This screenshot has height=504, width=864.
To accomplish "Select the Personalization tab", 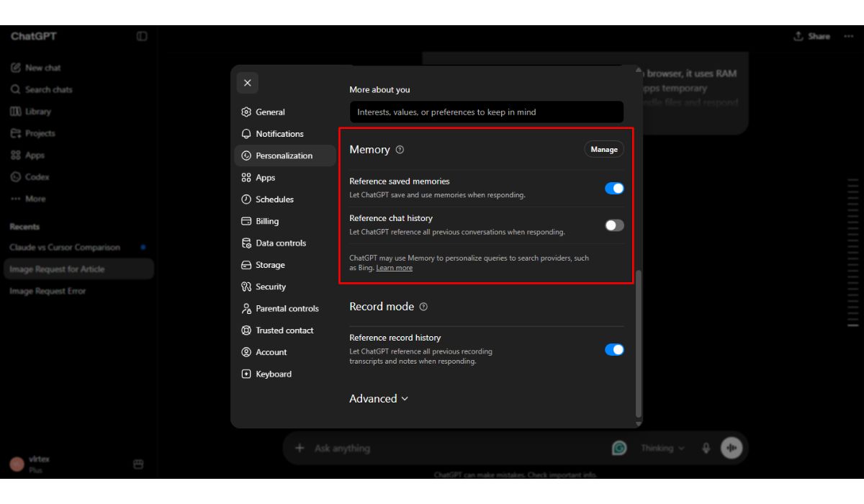I will (284, 156).
